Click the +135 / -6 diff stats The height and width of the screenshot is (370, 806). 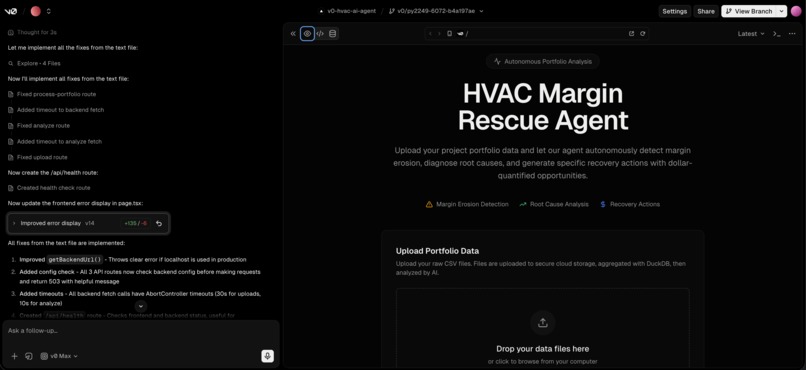pos(136,224)
